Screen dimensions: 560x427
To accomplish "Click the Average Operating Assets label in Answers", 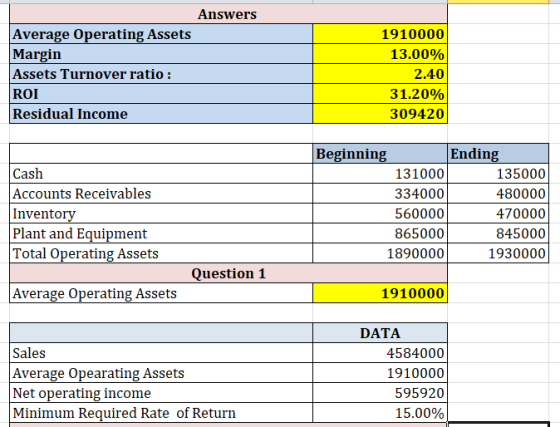I will pos(161,34).
